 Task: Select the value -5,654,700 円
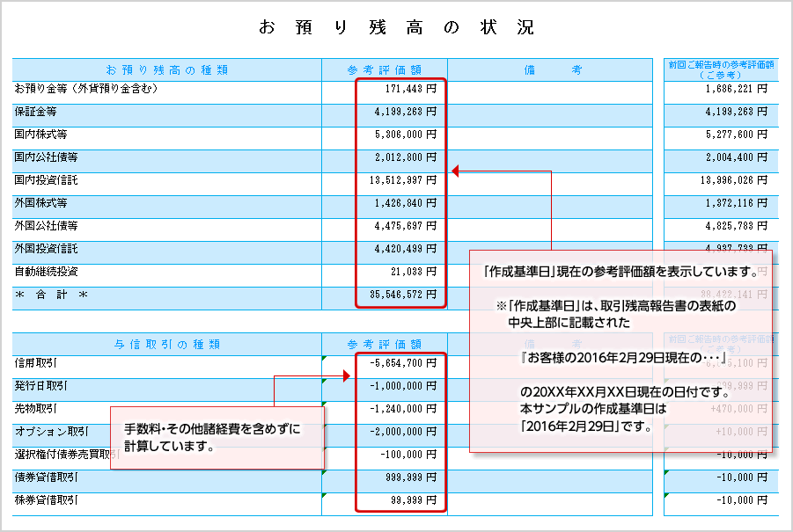tap(402, 363)
